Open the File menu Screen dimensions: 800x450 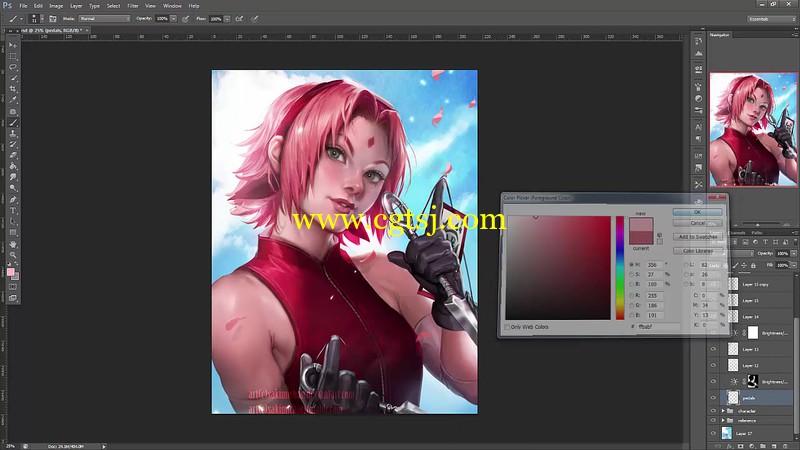click(x=23, y=6)
